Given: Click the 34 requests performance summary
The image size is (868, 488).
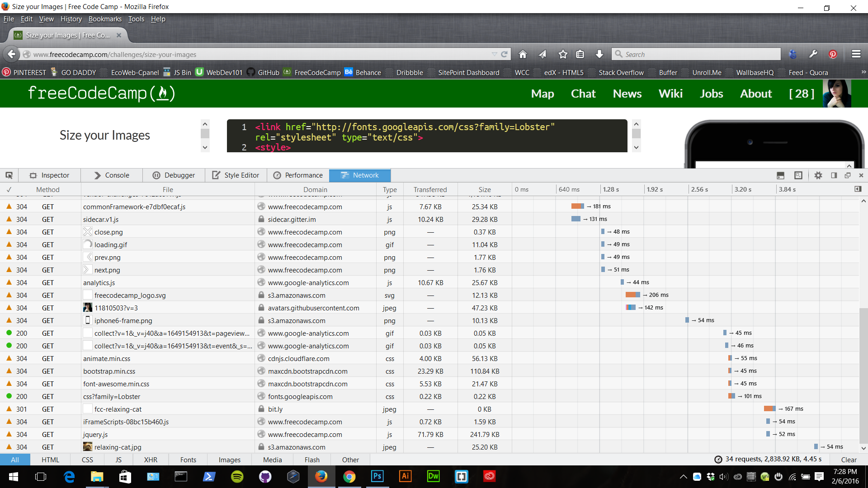Looking at the screenshot, I should point(769,459).
